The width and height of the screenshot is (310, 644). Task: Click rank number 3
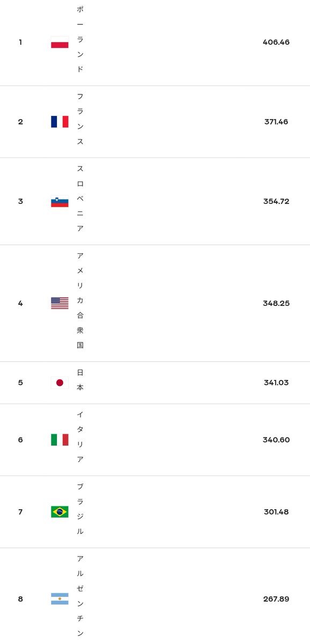pyautogui.click(x=20, y=201)
